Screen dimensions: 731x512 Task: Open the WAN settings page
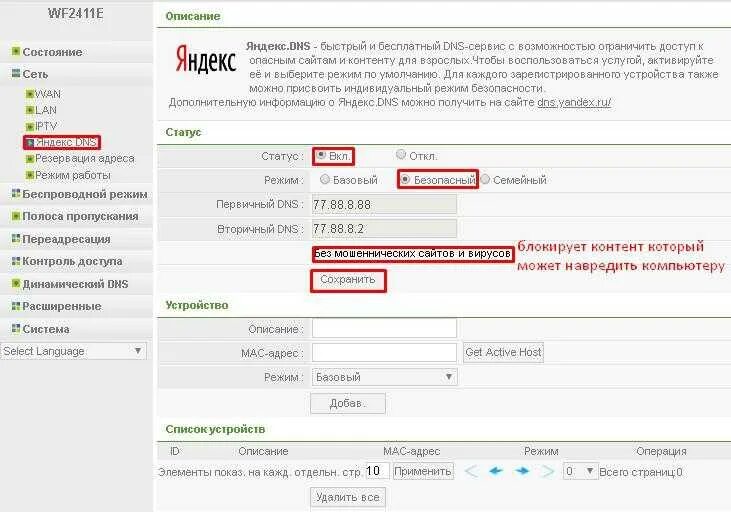pyautogui.click(x=48, y=94)
